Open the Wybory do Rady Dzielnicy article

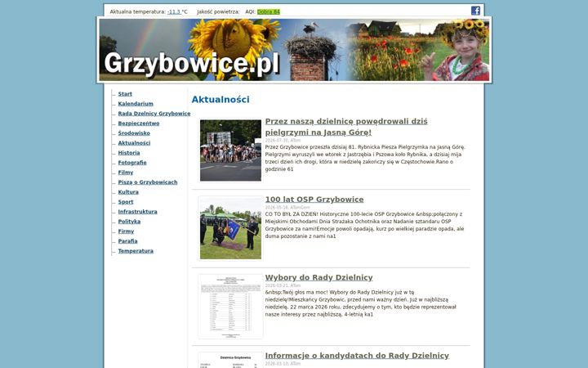tap(318, 277)
